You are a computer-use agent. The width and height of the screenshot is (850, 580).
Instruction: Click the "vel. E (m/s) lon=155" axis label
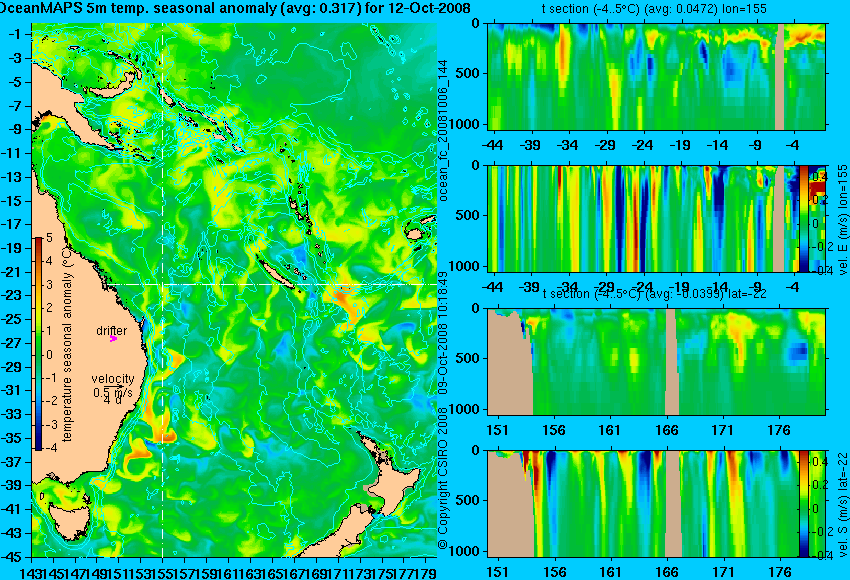(x=842, y=220)
